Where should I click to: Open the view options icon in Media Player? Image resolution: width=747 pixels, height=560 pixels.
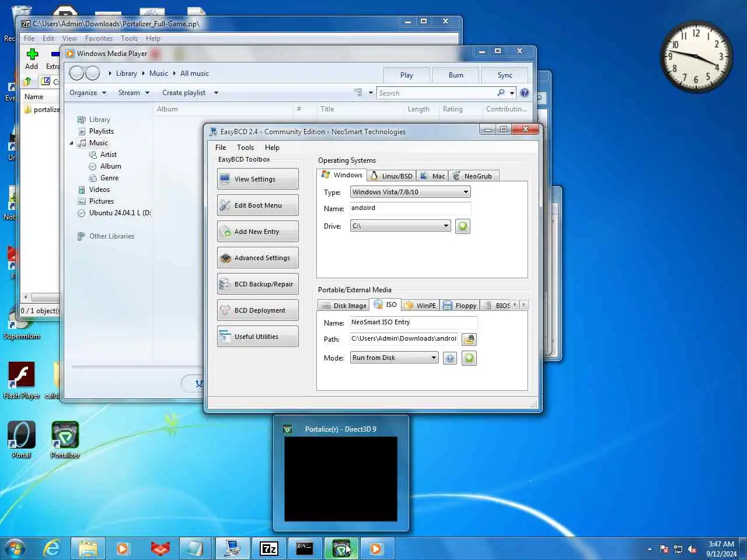(x=358, y=92)
